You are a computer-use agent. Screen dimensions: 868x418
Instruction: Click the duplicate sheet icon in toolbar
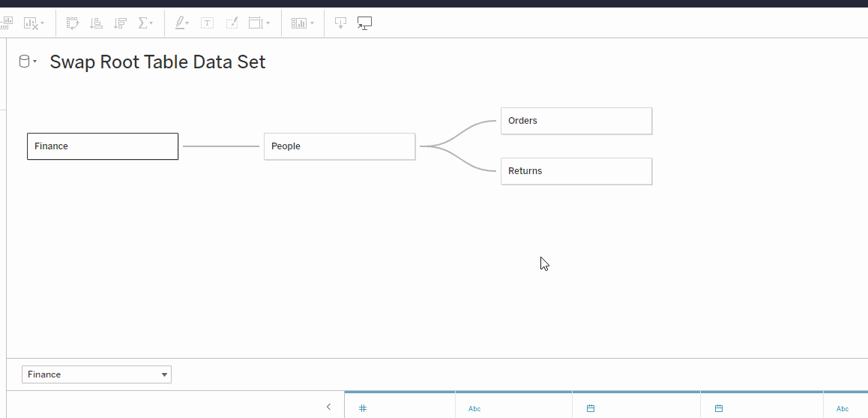click(6, 23)
